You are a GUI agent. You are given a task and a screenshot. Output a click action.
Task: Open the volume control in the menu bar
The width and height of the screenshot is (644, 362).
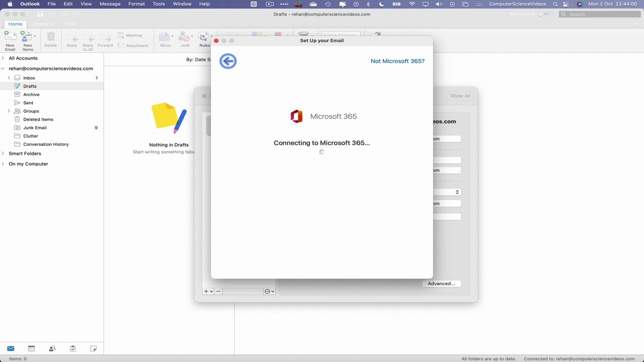click(x=439, y=4)
